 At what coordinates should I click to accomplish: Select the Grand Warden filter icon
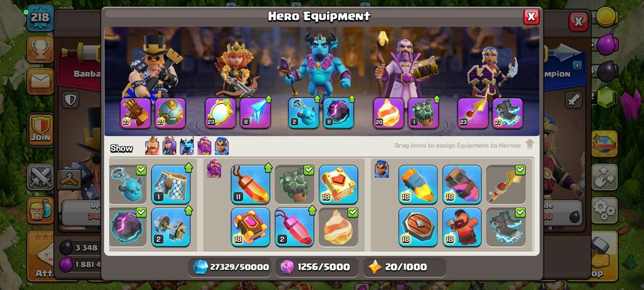204,146
